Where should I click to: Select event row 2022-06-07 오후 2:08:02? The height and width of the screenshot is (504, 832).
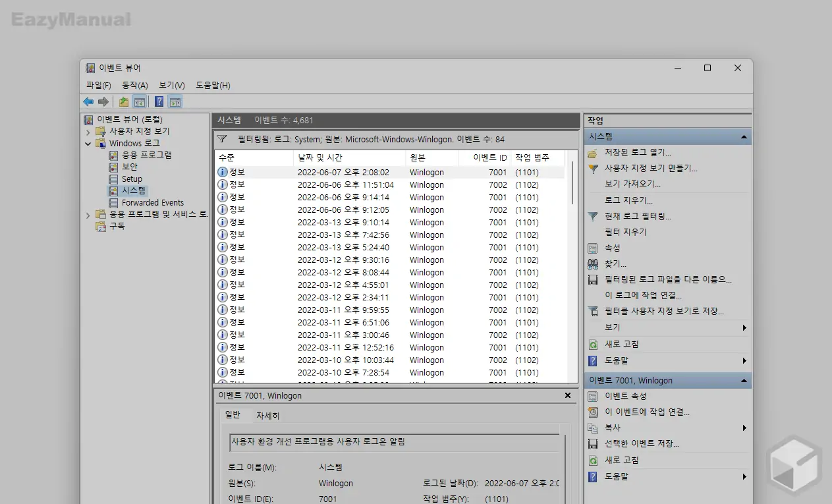389,172
